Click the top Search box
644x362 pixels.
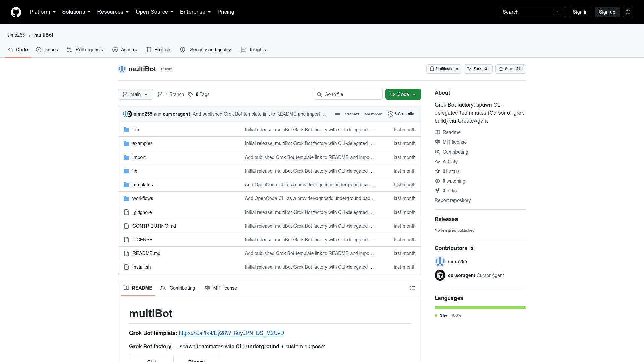coord(532,12)
